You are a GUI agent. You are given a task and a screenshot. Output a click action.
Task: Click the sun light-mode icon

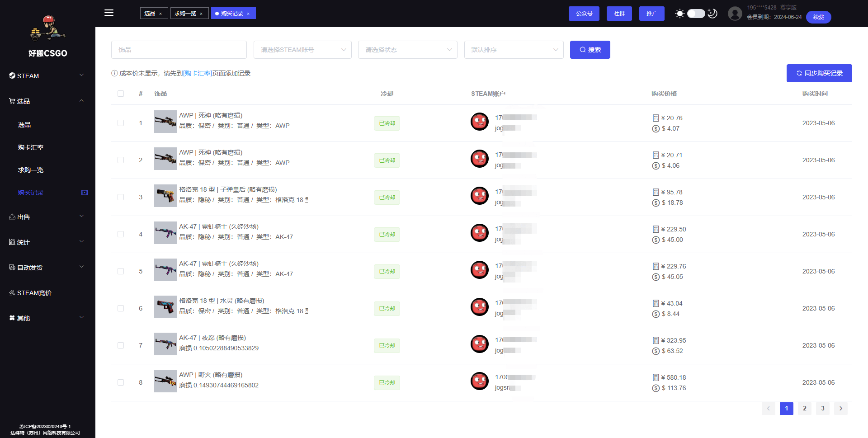coord(679,14)
